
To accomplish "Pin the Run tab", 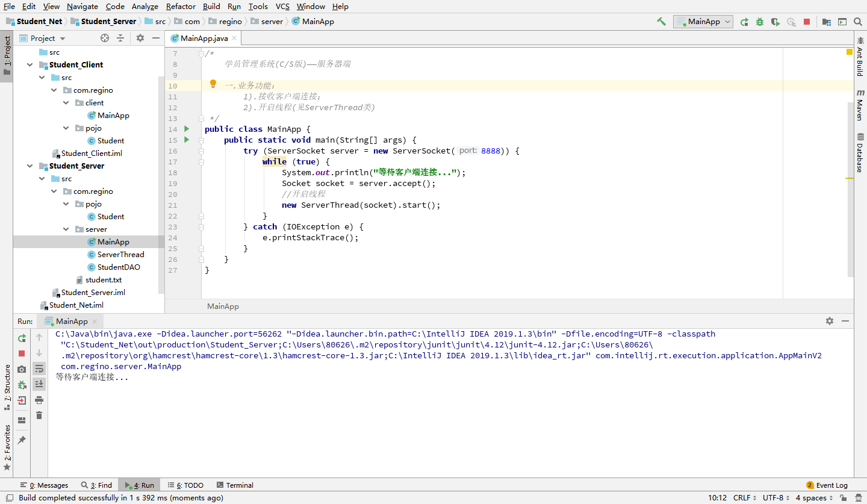I will [x=22, y=440].
